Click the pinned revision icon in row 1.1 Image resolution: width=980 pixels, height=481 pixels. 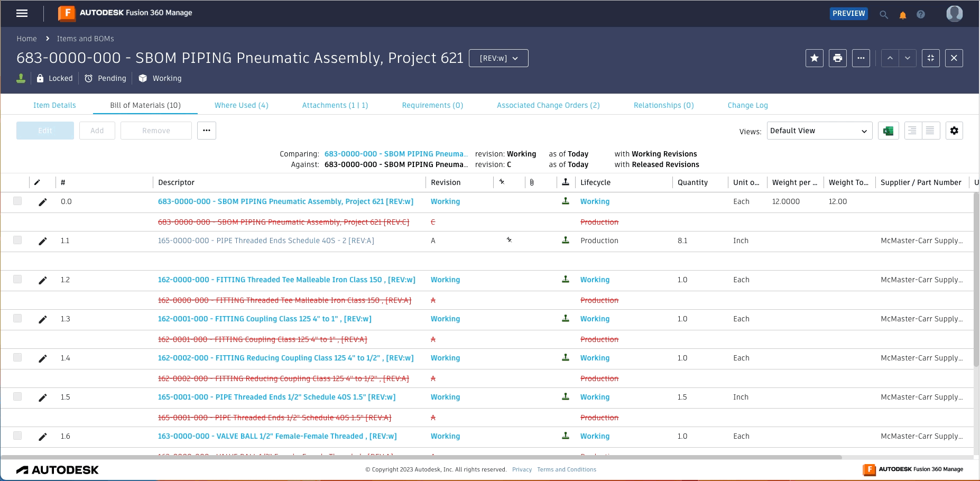509,240
